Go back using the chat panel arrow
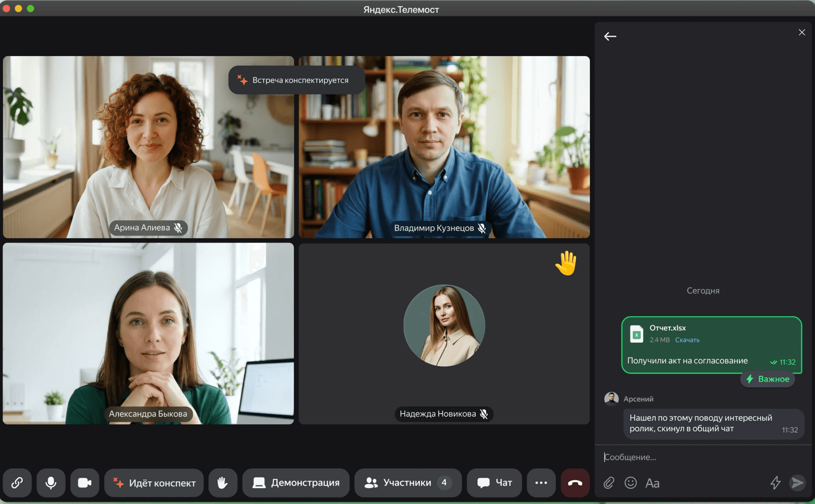The image size is (815, 504). 610,36
